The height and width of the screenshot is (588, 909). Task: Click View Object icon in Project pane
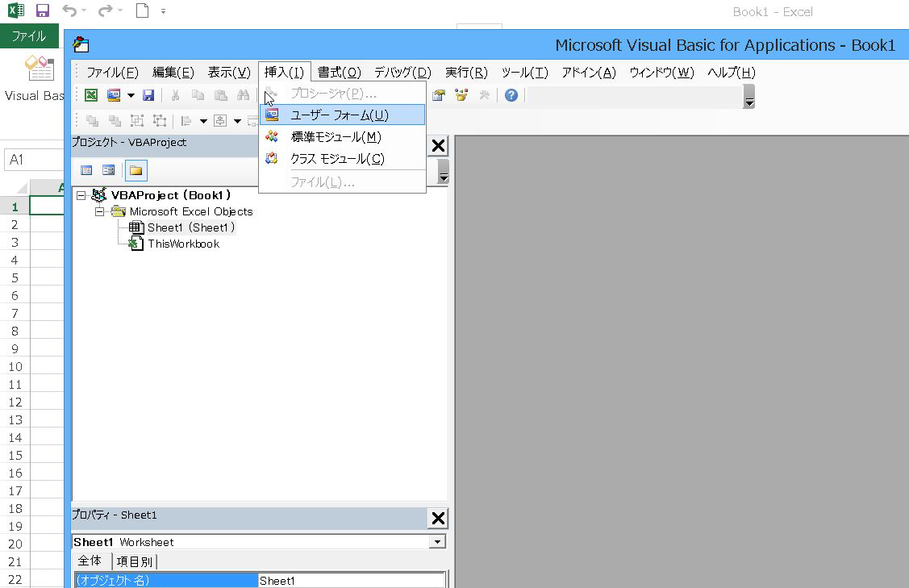pyautogui.click(x=108, y=170)
